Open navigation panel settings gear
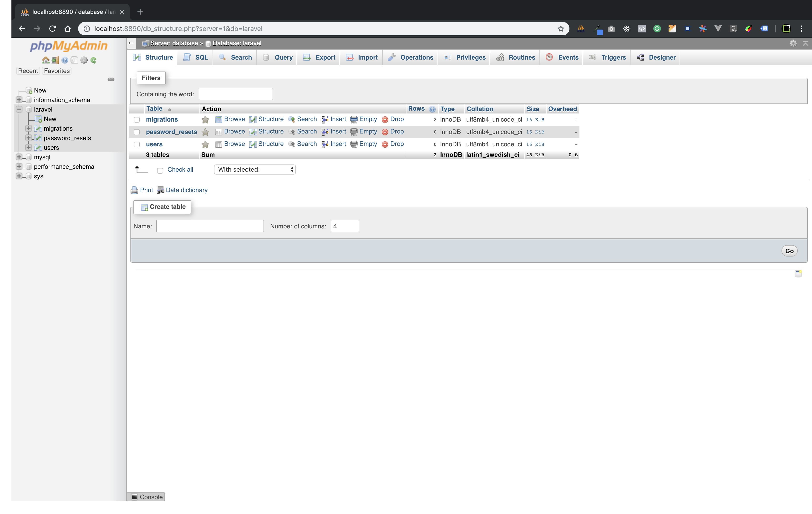Image resolution: width=812 pixels, height=514 pixels. (x=84, y=60)
